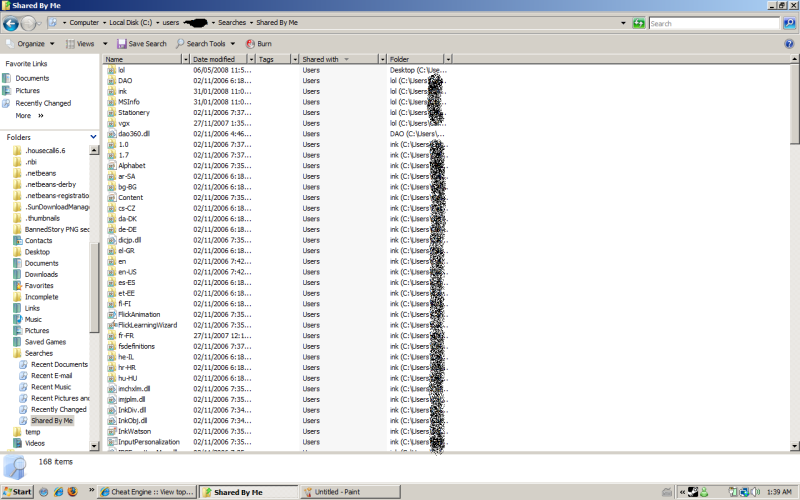800x500 pixels.
Task: Open the Search Tools dropdown
Action: [x=205, y=44]
